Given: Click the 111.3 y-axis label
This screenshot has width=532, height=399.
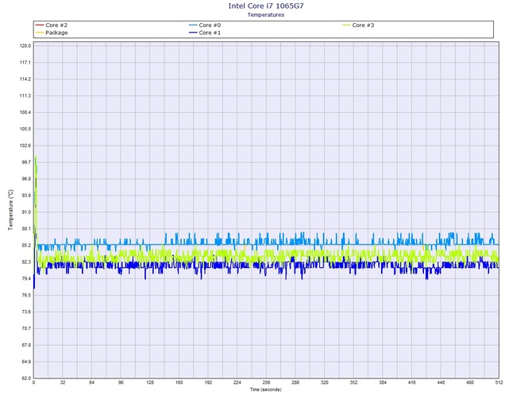Looking at the screenshot, I should pos(25,95).
